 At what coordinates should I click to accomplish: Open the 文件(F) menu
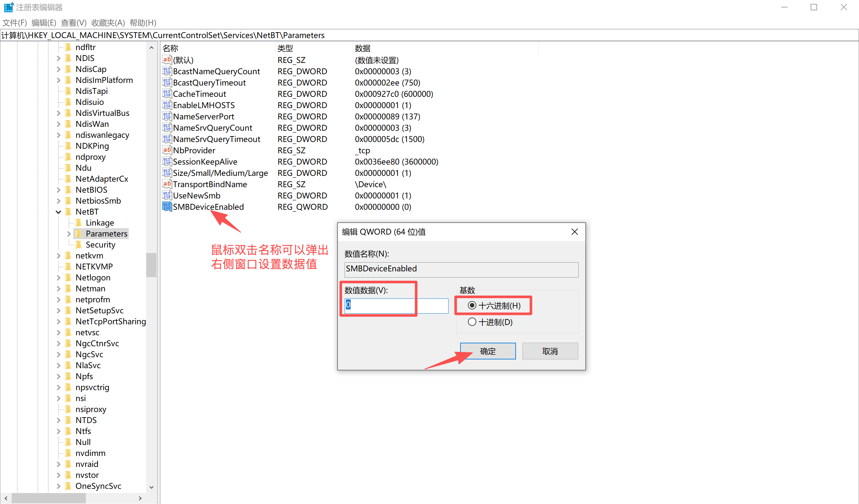15,23
